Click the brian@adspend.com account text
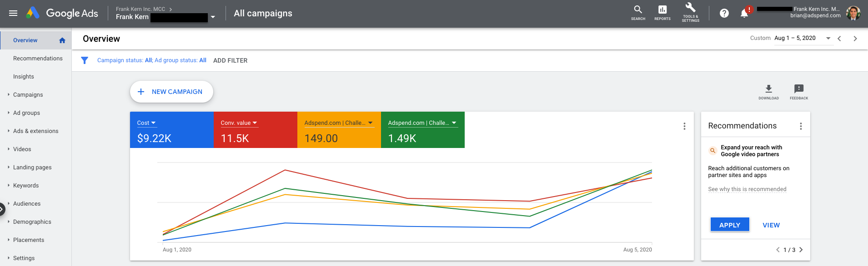 [x=815, y=15]
